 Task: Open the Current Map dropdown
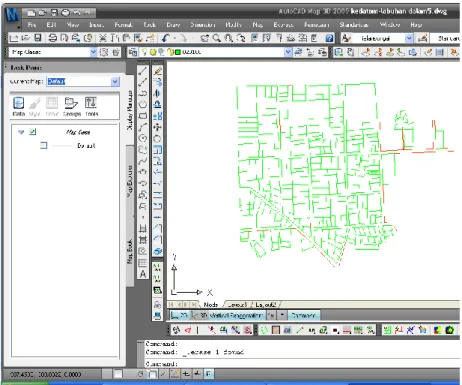pos(115,81)
